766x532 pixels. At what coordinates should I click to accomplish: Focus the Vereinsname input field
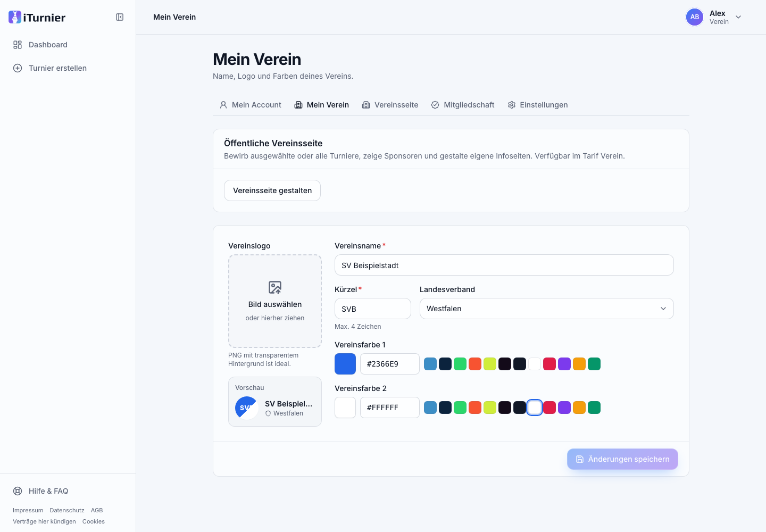[x=504, y=265]
